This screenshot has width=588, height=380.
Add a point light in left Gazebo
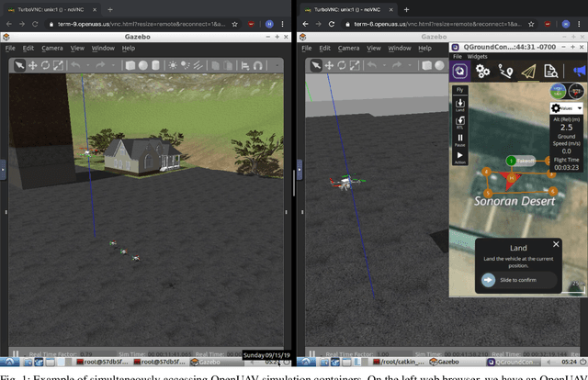(x=173, y=65)
